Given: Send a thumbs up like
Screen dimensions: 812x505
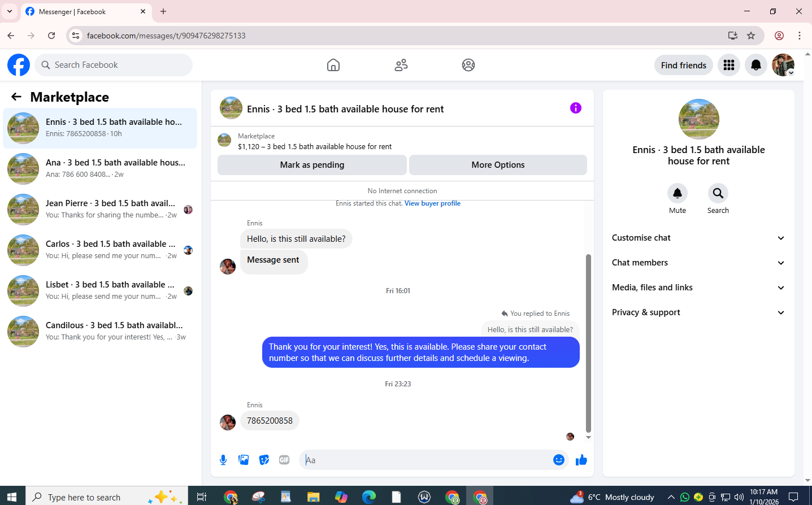Looking at the screenshot, I should point(581,460).
